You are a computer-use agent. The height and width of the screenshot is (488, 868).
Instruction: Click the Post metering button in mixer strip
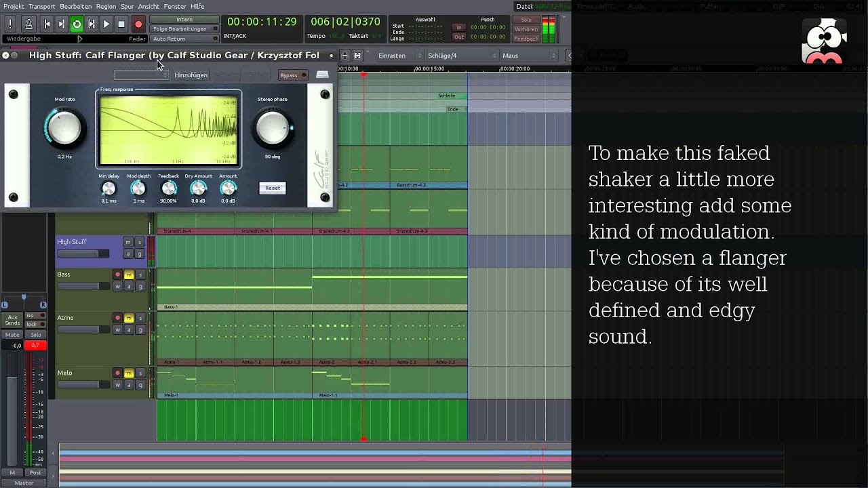coord(36,472)
